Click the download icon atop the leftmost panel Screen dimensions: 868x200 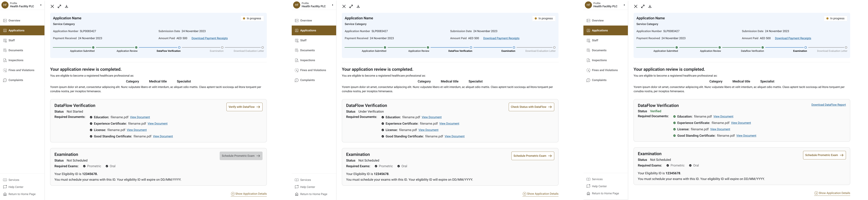click(x=66, y=6)
